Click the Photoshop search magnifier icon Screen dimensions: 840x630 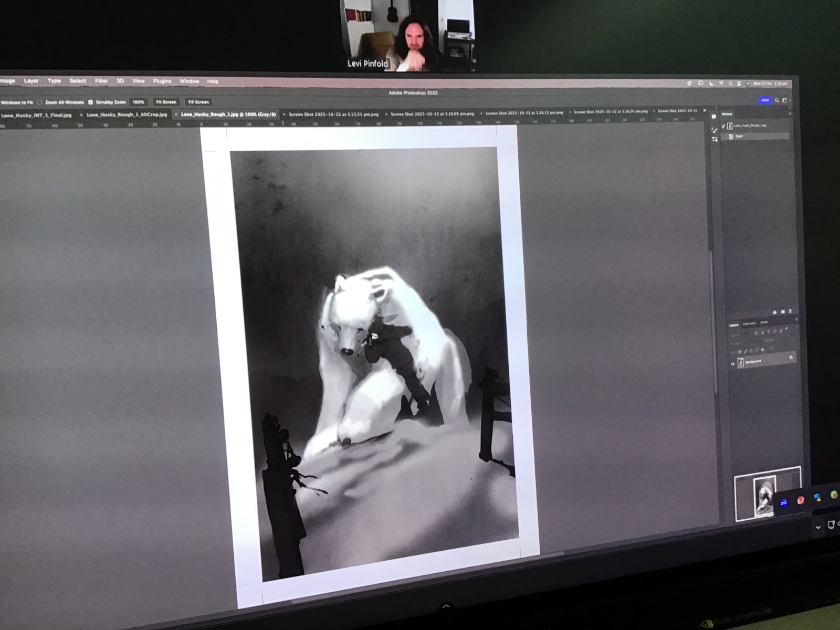click(777, 100)
